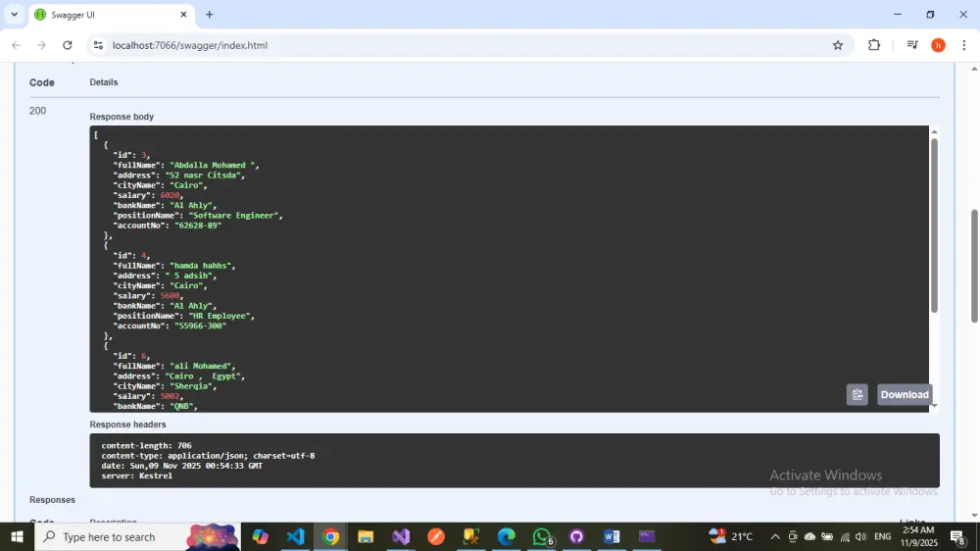Screen dimensions: 980x551
Task: Bookmark this page with the star icon
Action: [838, 45]
